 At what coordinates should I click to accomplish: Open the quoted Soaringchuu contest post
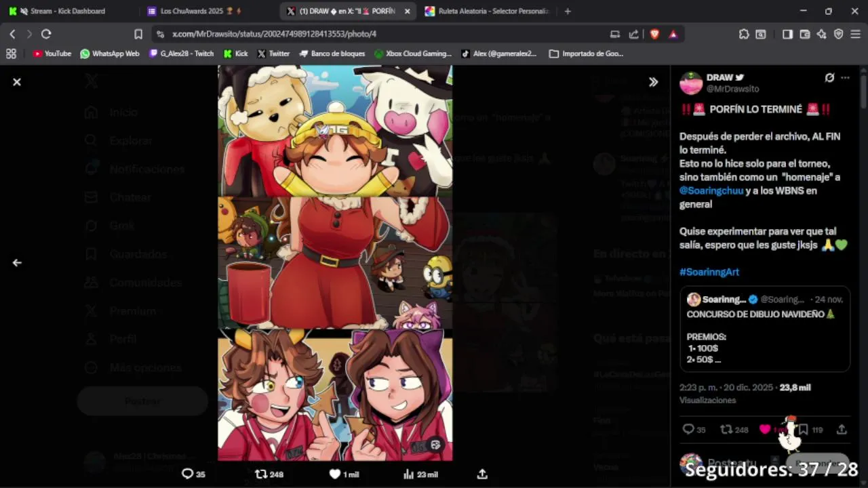click(x=765, y=329)
